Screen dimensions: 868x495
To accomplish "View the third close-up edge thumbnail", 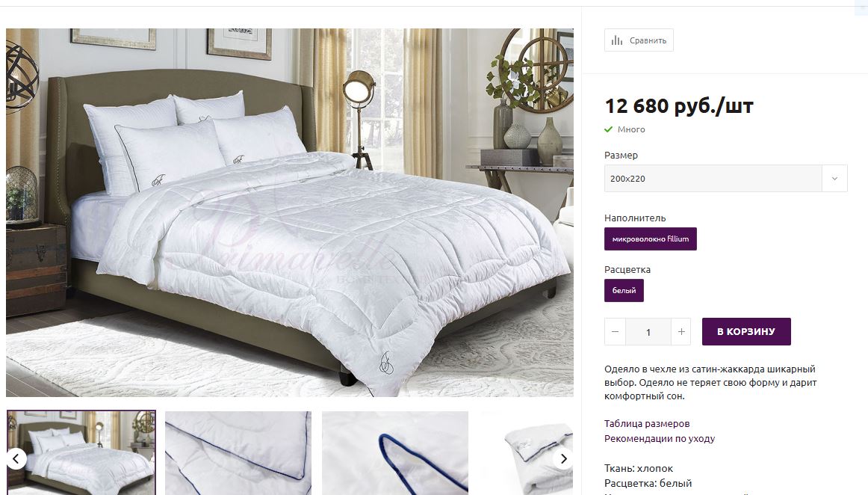I will coord(394,453).
